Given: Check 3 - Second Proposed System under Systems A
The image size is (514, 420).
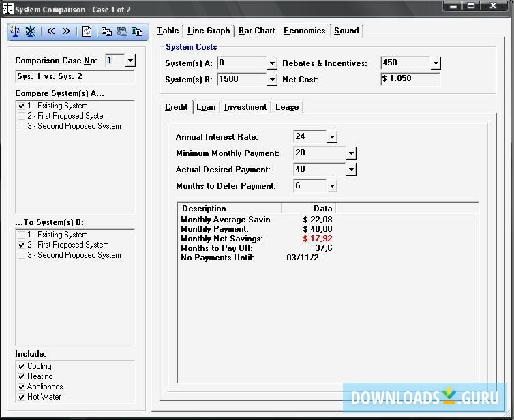Looking at the screenshot, I should pyautogui.click(x=22, y=126).
